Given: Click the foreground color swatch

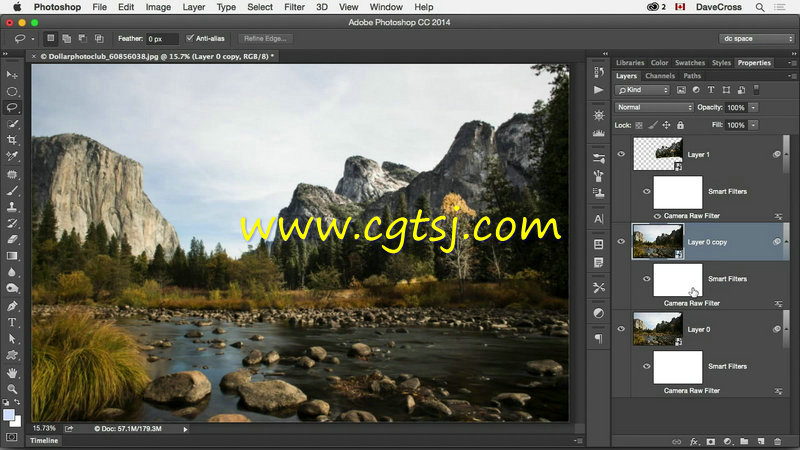Looking at the screenshot, I should tap(9, 415).
